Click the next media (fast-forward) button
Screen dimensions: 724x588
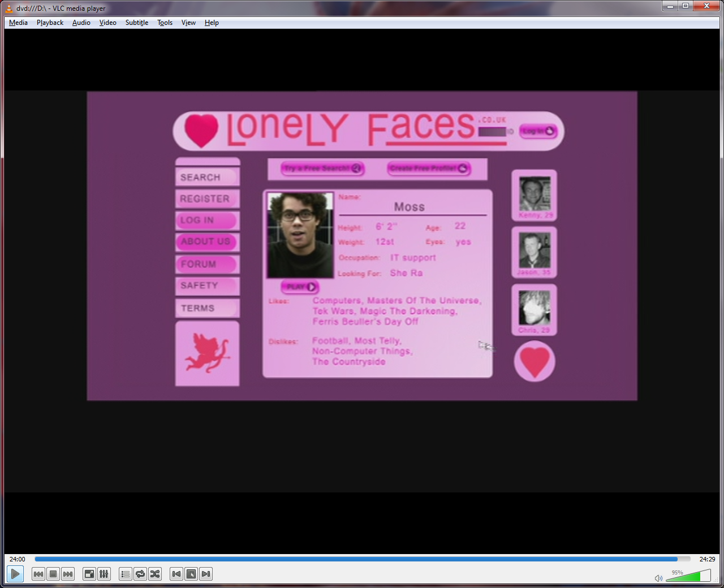[68, 574]
